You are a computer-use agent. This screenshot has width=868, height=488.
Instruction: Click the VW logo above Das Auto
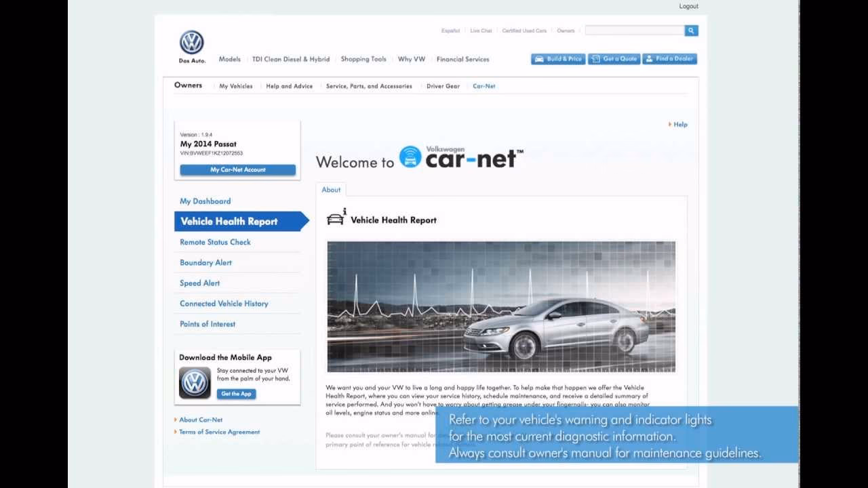click(192, 42)
